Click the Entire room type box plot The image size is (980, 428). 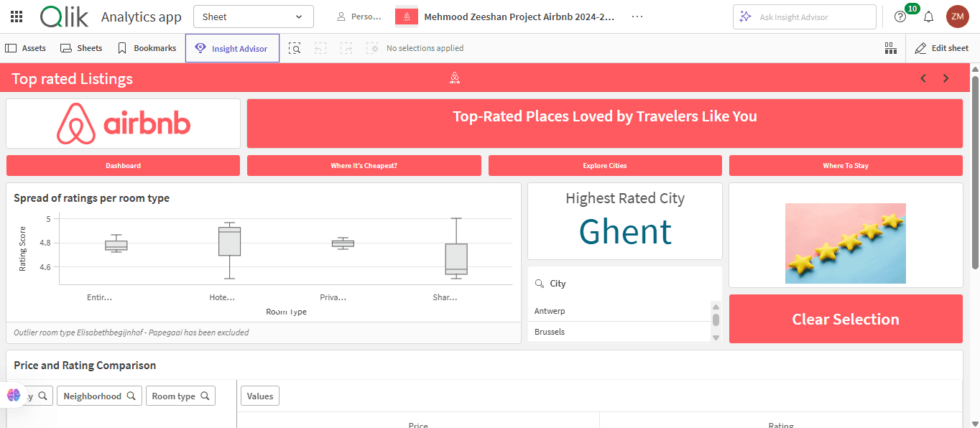tap(116, 244)
